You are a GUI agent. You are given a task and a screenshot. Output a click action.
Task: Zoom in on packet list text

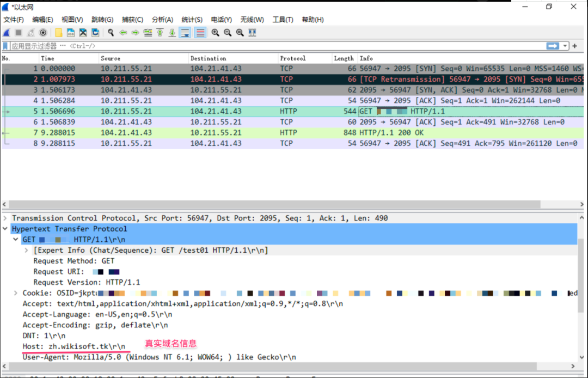tap(215, 33)
